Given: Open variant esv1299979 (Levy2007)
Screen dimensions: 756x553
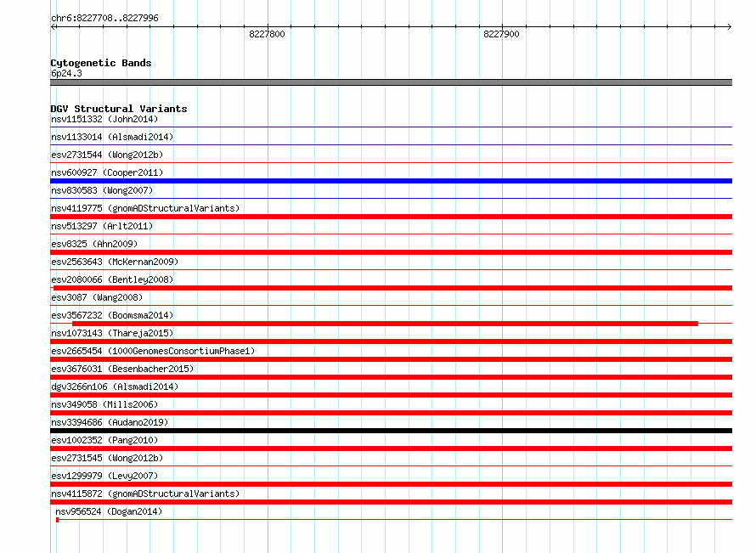Looking at the screenshot, I should click(x=104, y=476).
